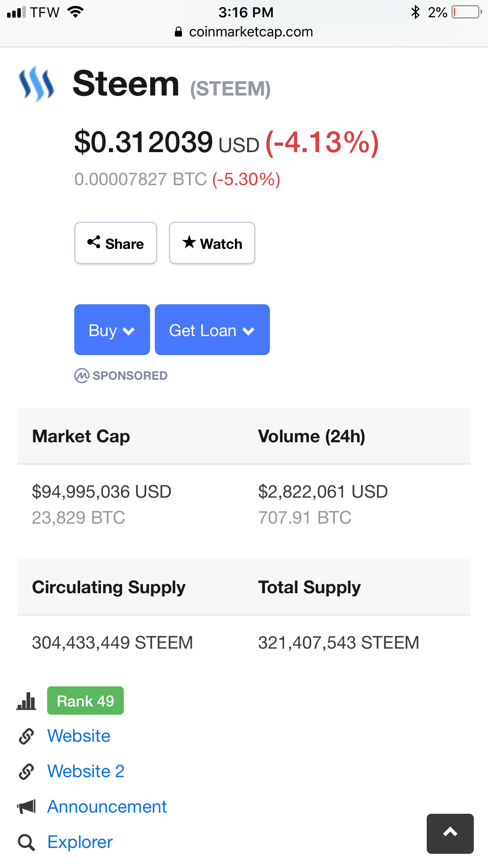Viewport: 488px width, 868px height.
Task: Tap the coinmarketcap.com address bar
Action: pyautogui.click(x=251, y=32)
